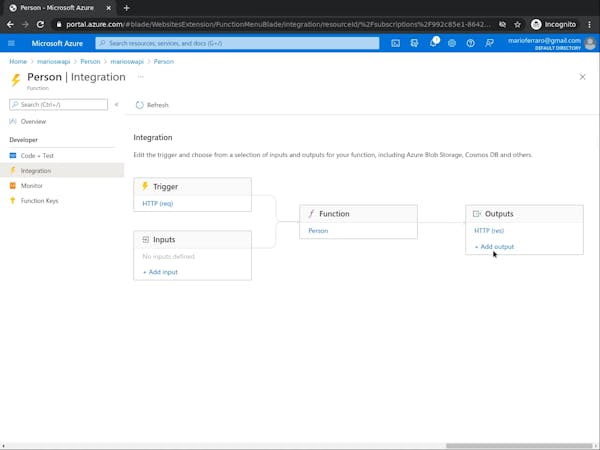Screen dimensions: 600x450
Task: Click the help question mark icon
Action: [471, 43]
